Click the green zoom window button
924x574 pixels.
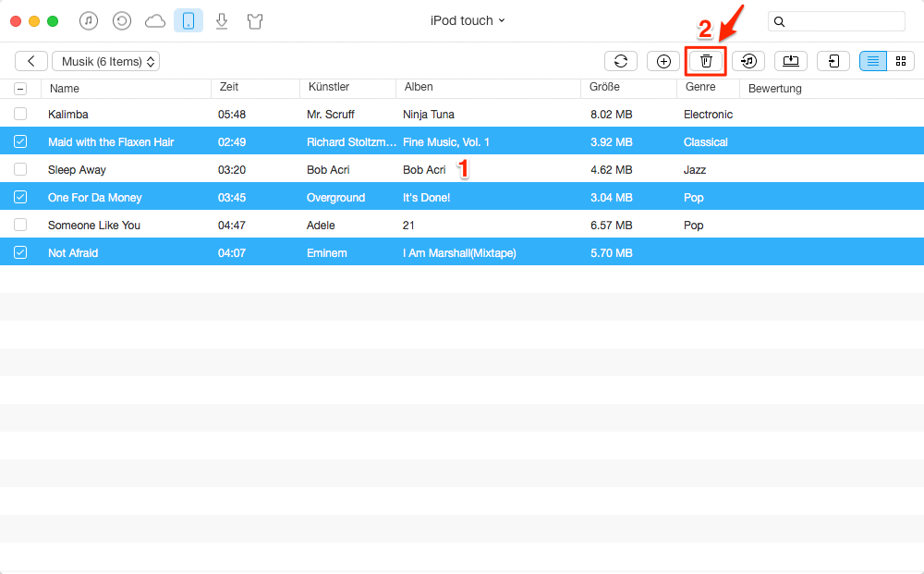coord(53,21)
